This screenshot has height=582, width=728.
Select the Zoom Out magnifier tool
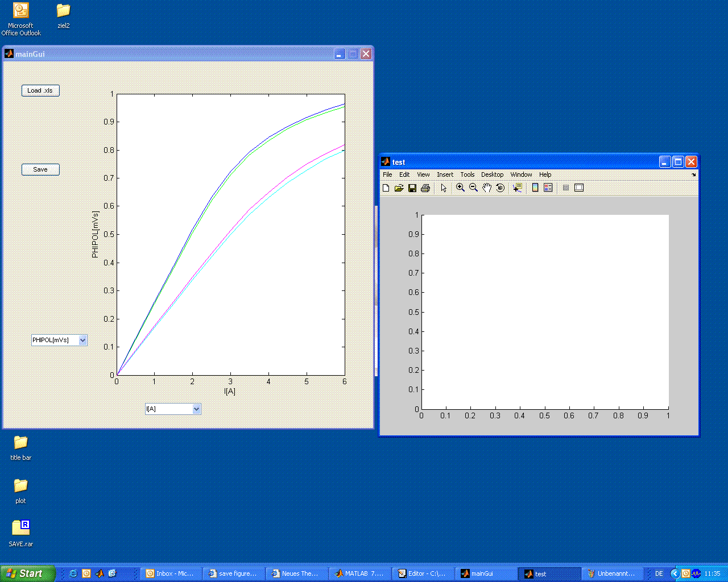coord(473,188)
